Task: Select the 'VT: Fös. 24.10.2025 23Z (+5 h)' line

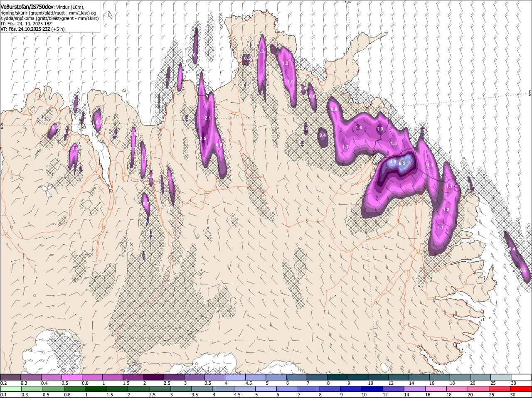Action: click(32, 29)
